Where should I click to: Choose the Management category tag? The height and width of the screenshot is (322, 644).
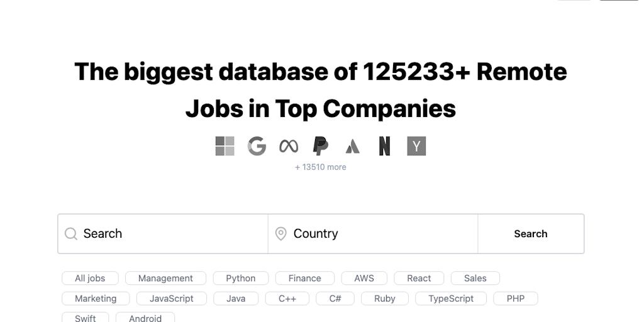165,278
